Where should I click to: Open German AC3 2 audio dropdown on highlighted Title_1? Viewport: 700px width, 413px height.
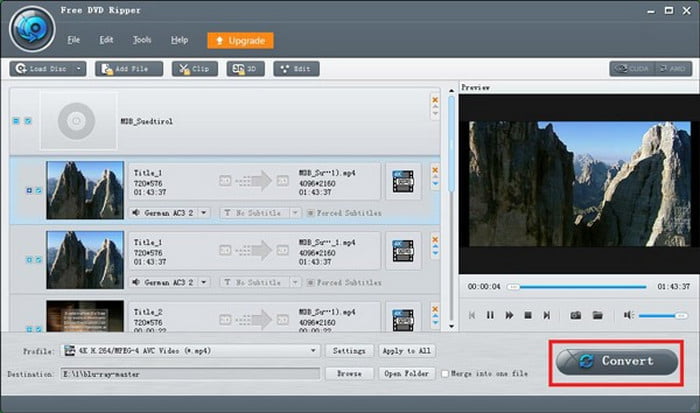pyautogui.click(x=204, y=213)
